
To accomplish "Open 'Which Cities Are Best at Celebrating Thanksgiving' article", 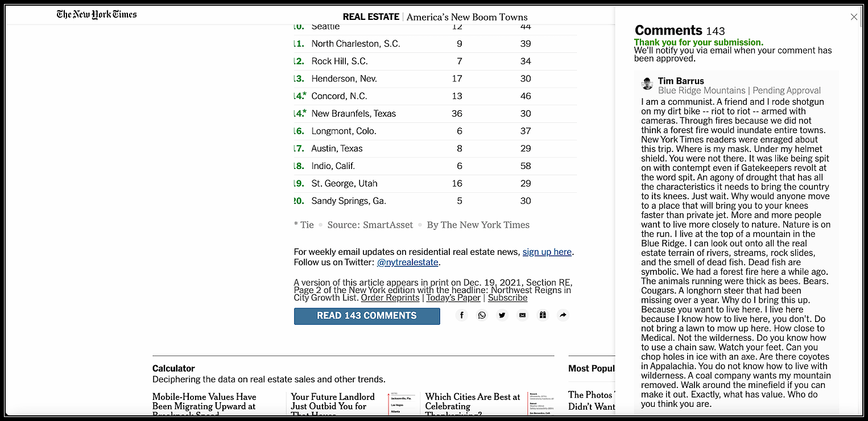I will coord(473,405).
